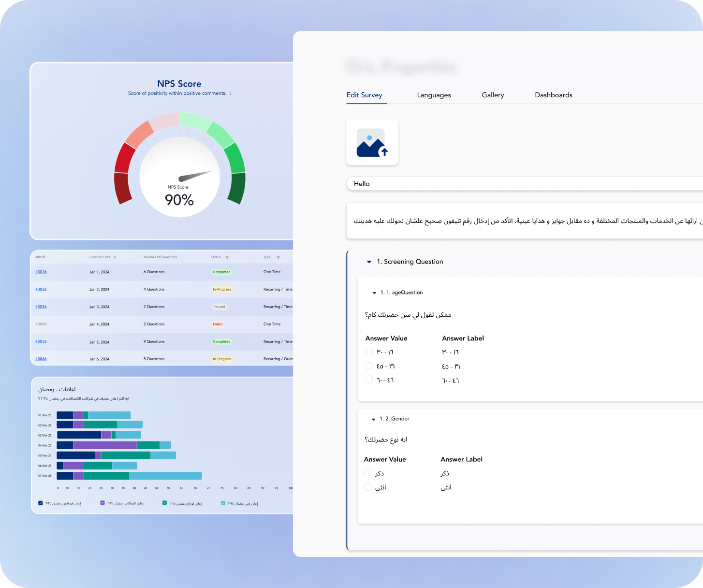703x588 pixels.
Task: Select the ذكر radio button
Action: [368, 472]
